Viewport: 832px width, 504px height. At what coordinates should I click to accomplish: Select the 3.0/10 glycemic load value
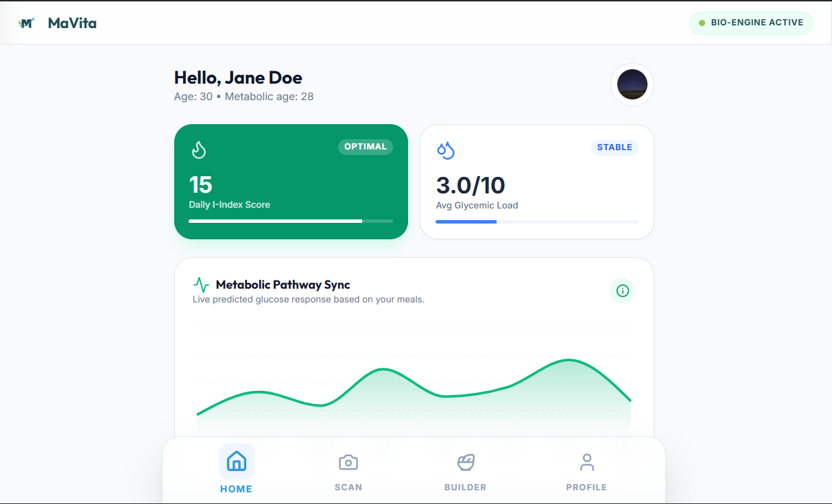pos(471,185)
